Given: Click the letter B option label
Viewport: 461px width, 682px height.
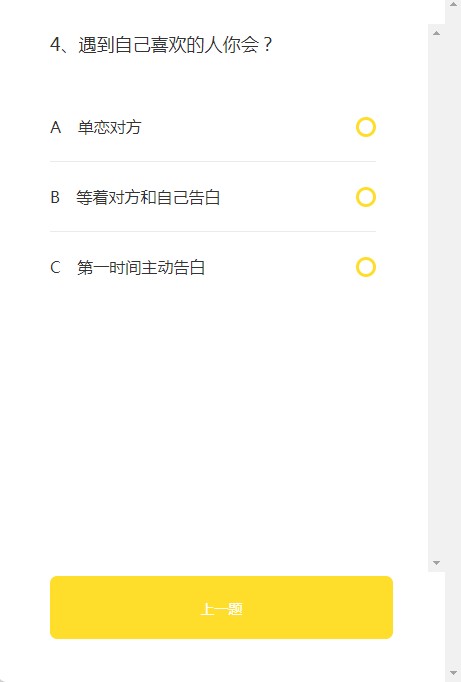Looking at the screenshot, I should (x=55, y=197).
